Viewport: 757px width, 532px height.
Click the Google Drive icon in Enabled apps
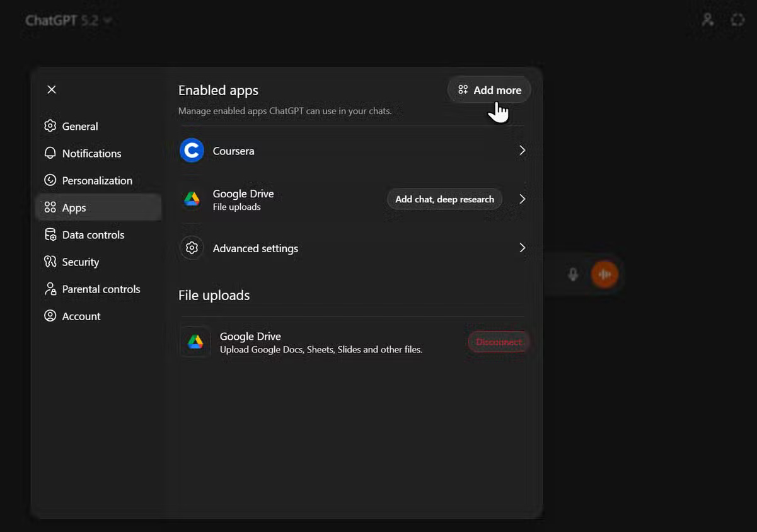point(192,199)
